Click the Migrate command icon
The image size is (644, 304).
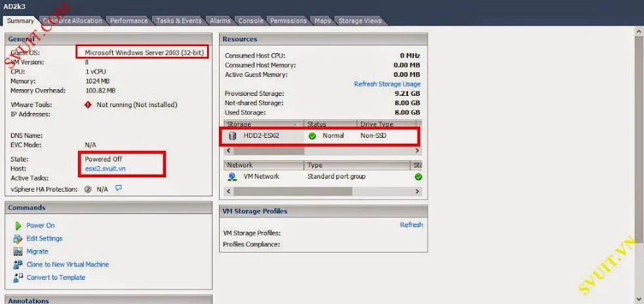tap(18, 251)
